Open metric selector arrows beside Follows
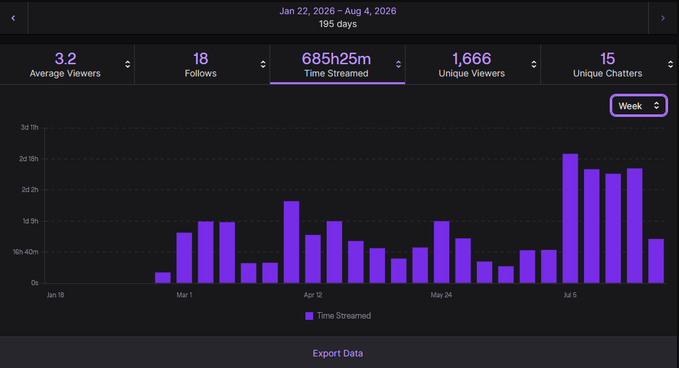This screenshot has height=368, width=679. [262, 65]
